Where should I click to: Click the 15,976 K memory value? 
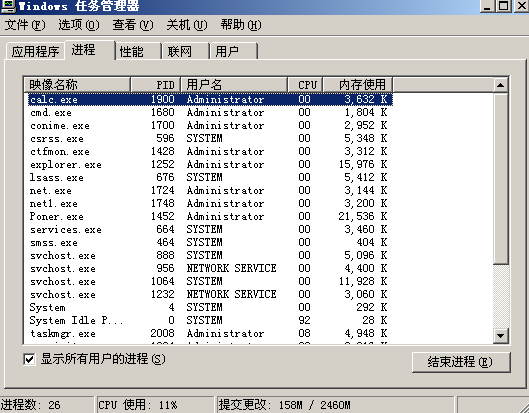tap(363, 164)
